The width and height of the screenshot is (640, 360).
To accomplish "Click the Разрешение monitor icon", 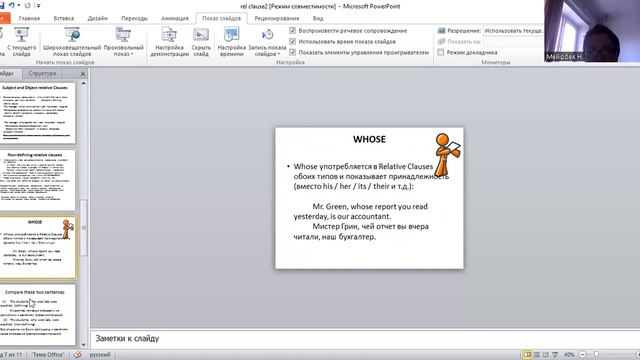I will click(441, 31).
